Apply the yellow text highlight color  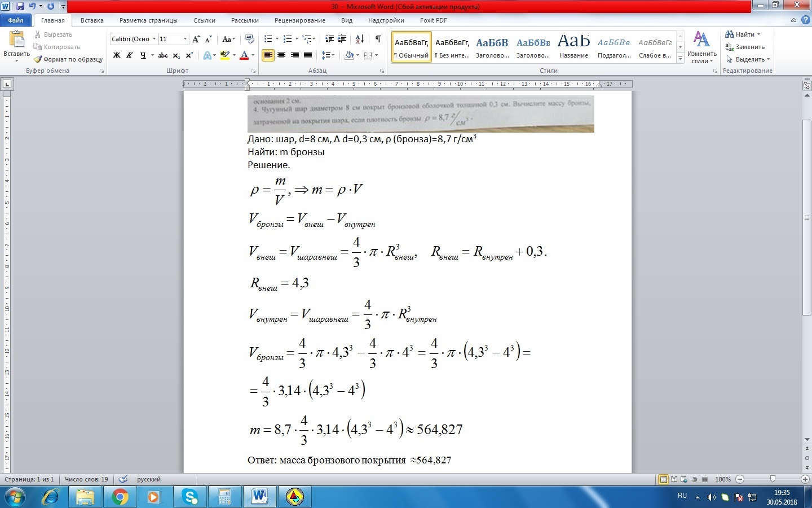(x=224, y=55)
